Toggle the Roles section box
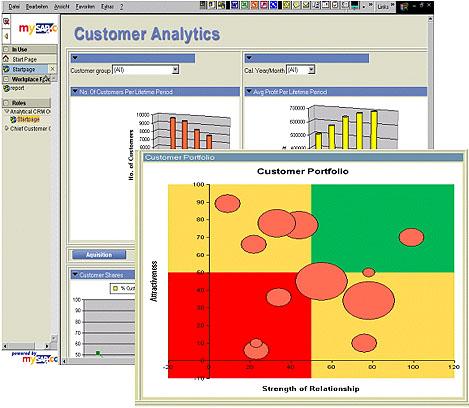This screenshot has height=408, width=469. tap(6, 103)
